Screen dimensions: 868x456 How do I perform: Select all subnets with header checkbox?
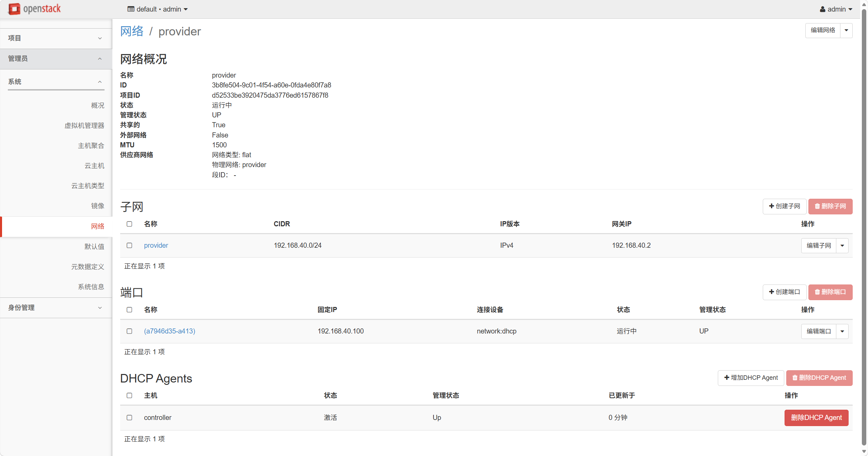pos(129,224)
